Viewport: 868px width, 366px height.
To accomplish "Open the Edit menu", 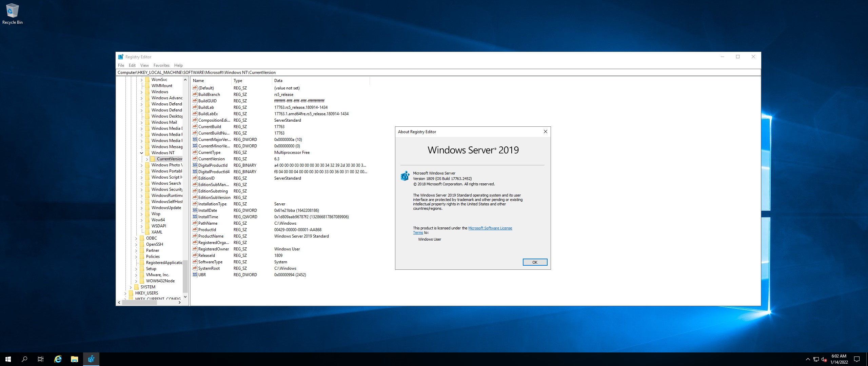I will [x=132, y=65].
